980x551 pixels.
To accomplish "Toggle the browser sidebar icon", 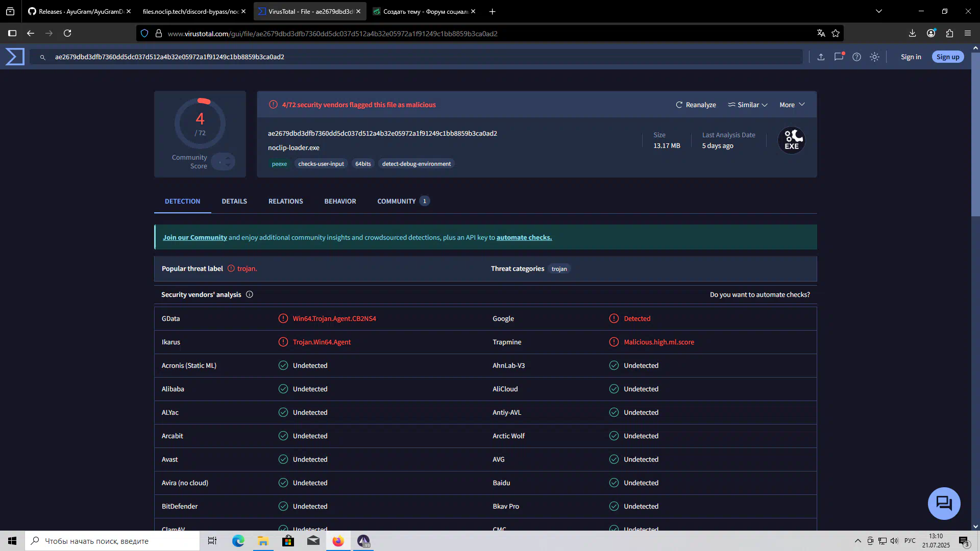I will (x=12, y=34).
